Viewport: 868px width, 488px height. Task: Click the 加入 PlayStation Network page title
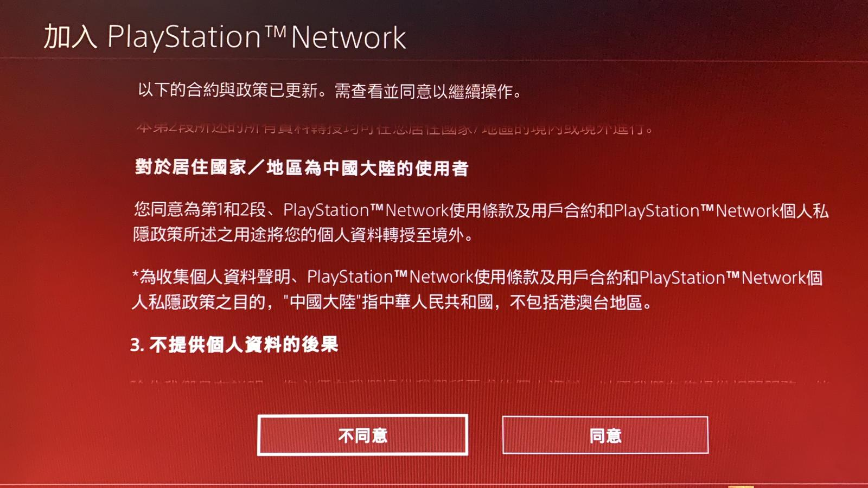(x=225, y=37)
